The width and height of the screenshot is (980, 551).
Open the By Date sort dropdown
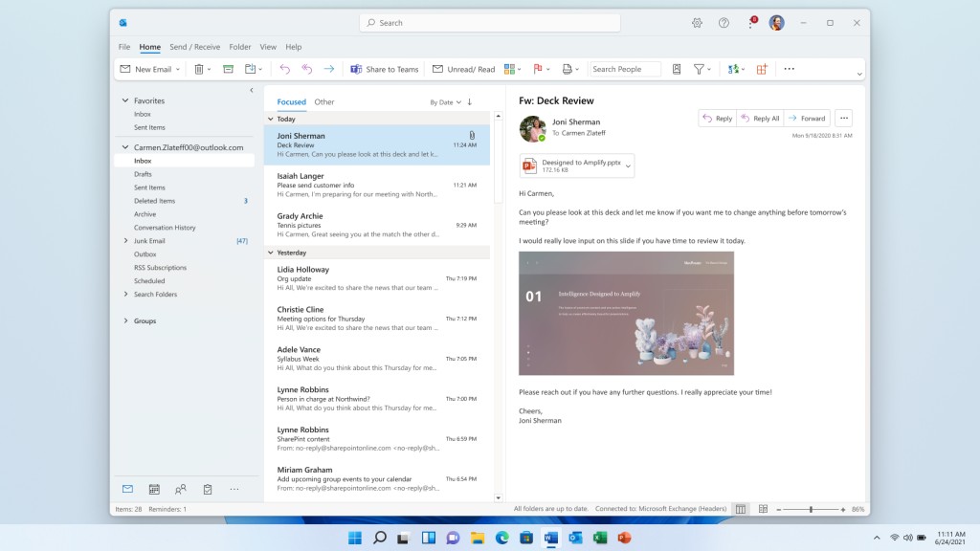click(445, 101)
